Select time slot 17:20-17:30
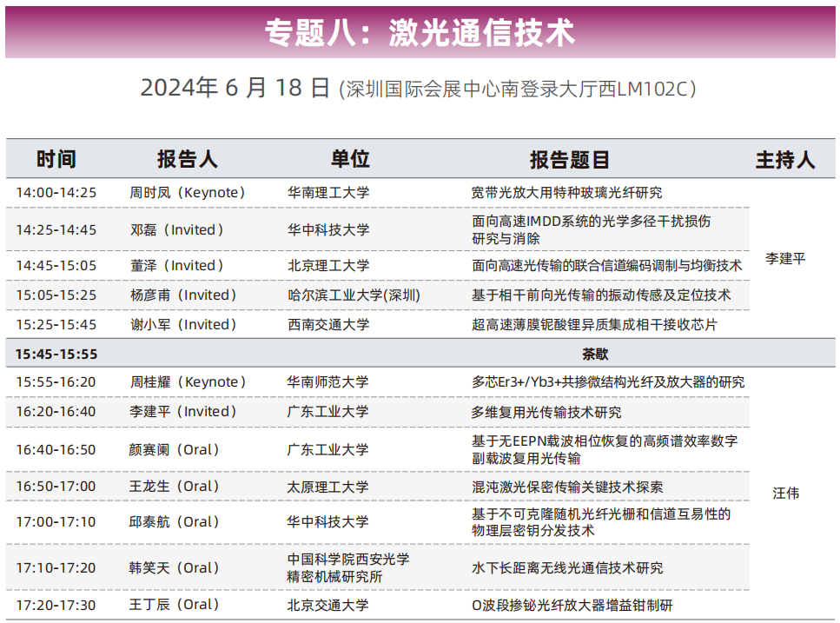Viewport: 840px width, 623px height. (56, 606)
